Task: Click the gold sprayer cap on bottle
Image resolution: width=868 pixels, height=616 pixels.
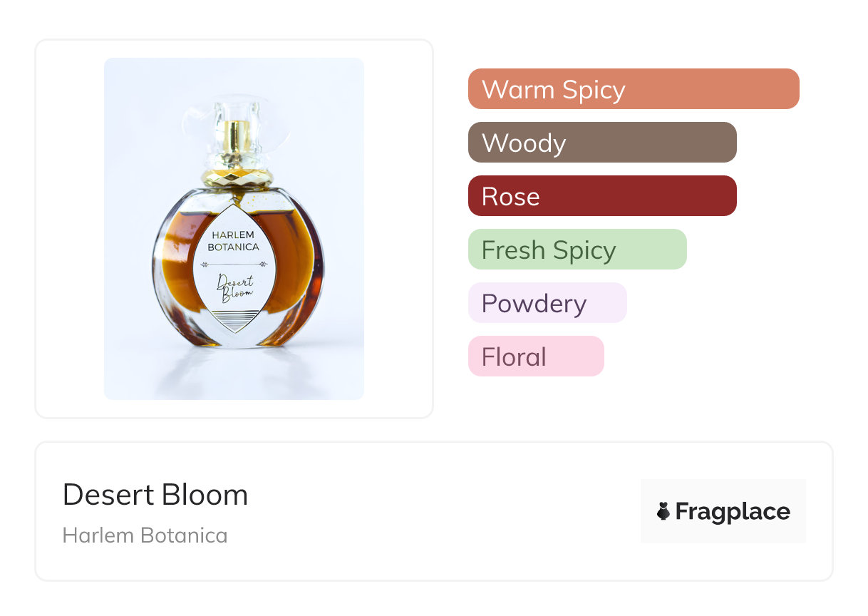Action: coord(236,139)
